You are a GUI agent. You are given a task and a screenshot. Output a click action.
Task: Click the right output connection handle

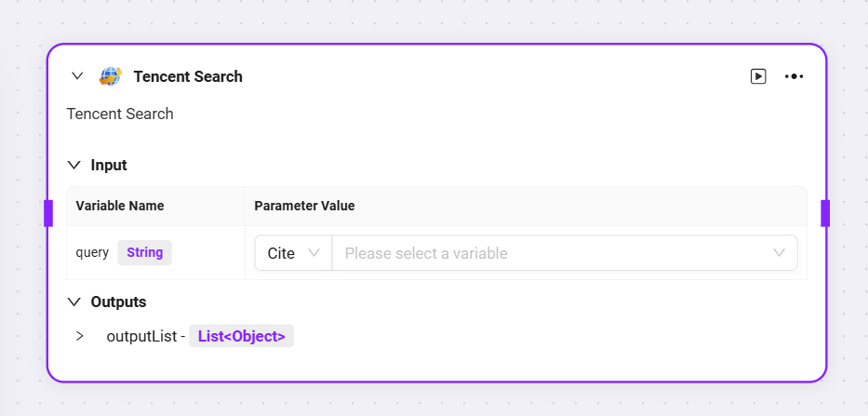click(825, 213)
